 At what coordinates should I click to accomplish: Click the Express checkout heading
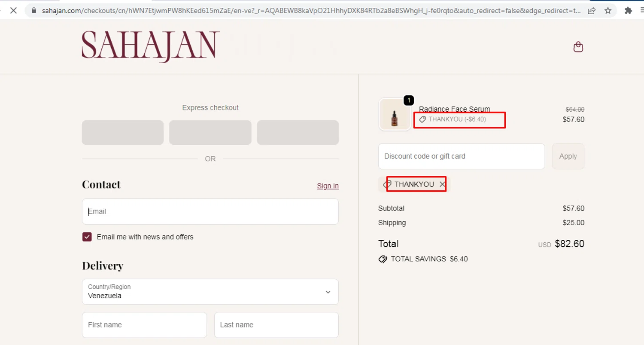[x=210, y=108]
